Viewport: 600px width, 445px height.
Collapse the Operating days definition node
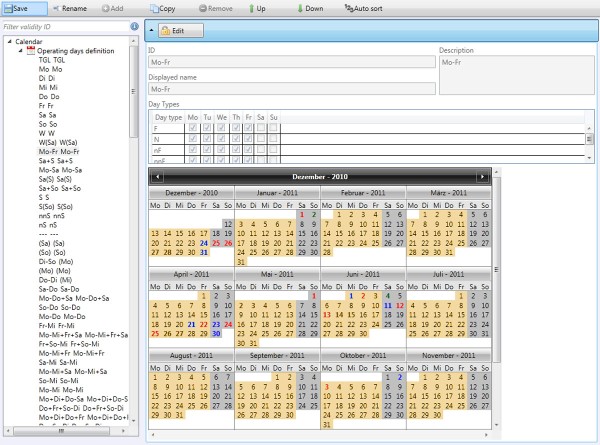(x=21, y=51)
